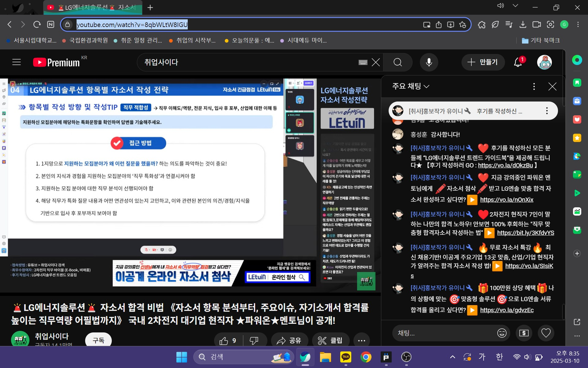Subscribe to 취업사이다 channel with 구독

pyautogui.click(x=98, y=340)
